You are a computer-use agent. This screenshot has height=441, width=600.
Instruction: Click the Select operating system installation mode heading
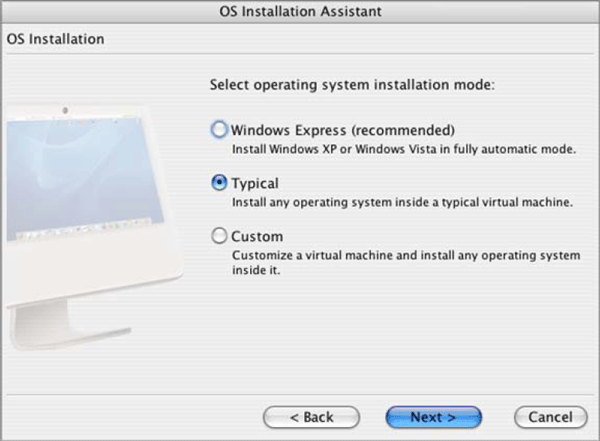[x=353, y=85]
